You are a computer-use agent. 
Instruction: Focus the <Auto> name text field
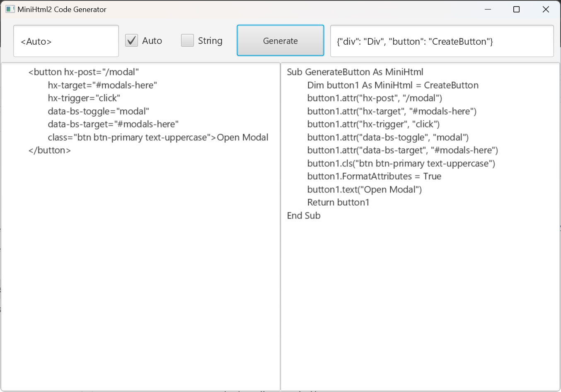[66, 41]
